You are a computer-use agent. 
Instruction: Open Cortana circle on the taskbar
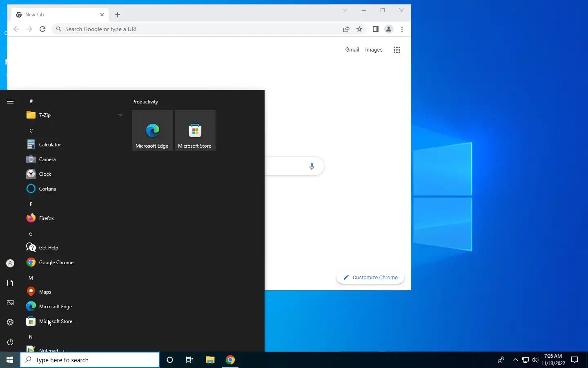(x=170, y=360)
